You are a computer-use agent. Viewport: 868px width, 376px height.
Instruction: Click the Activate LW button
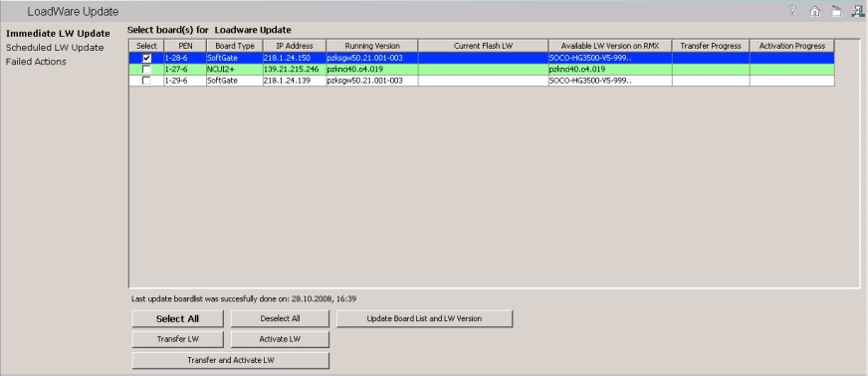coord(280,339)
